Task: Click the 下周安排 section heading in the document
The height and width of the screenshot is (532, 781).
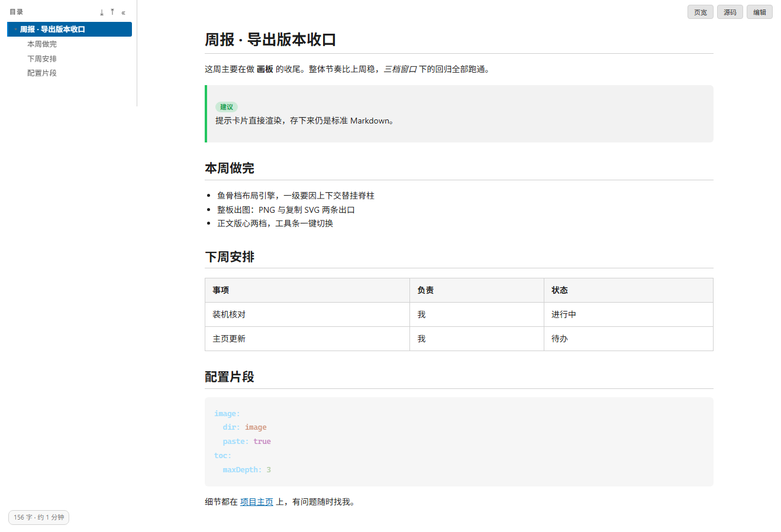Action: 230,257
